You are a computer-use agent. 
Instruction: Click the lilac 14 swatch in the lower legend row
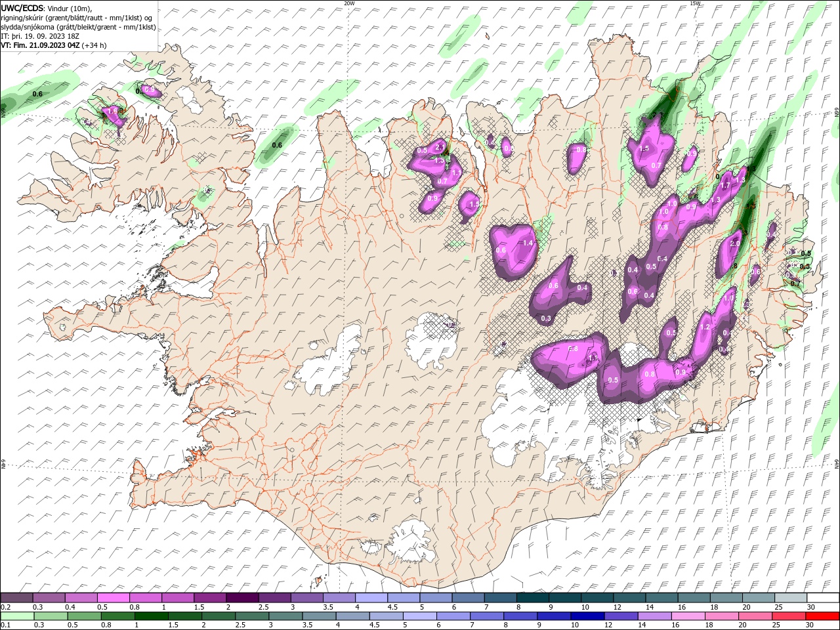coord(654,616)
